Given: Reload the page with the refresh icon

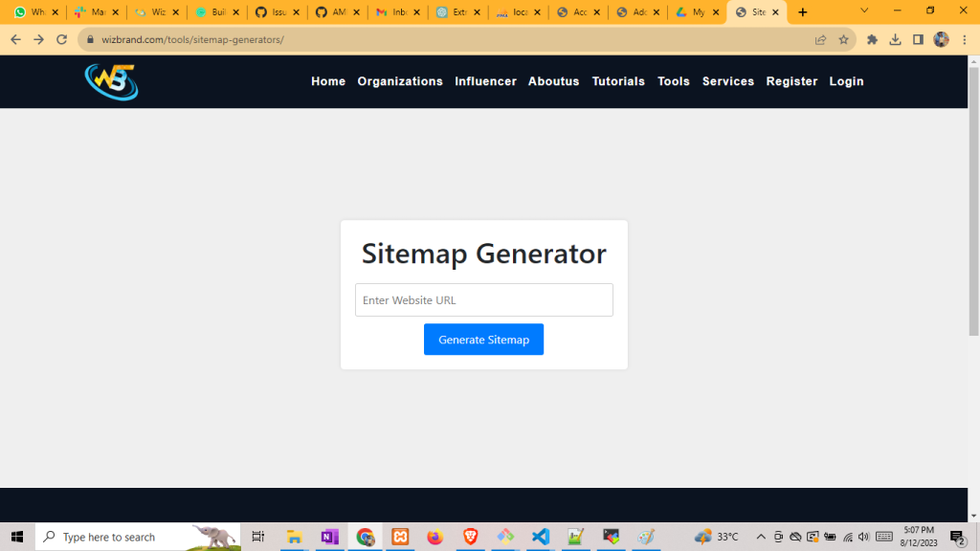Looking at the screenshot, I should (62, 40).
